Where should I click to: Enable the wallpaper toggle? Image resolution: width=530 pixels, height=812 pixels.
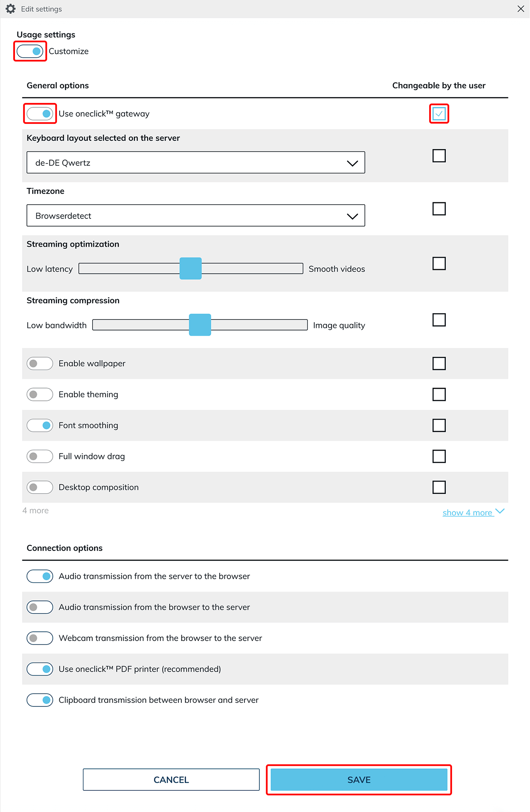click(x=40, y=363)
